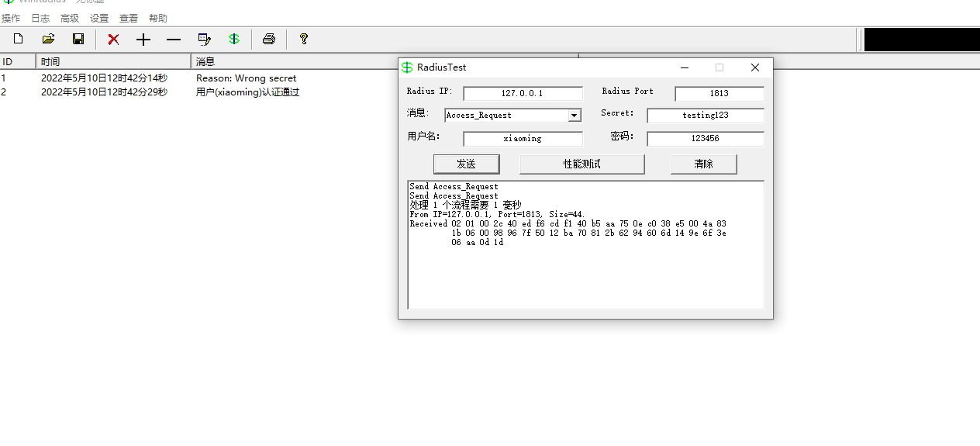The image size is (980, 446).
Task: Click the 时间 column header
Action: click(x=113, y=61)
